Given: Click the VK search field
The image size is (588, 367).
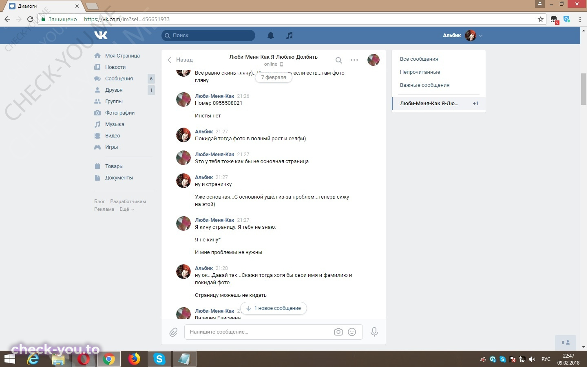Looking at the screenshot, I should [x=208, y=35].
